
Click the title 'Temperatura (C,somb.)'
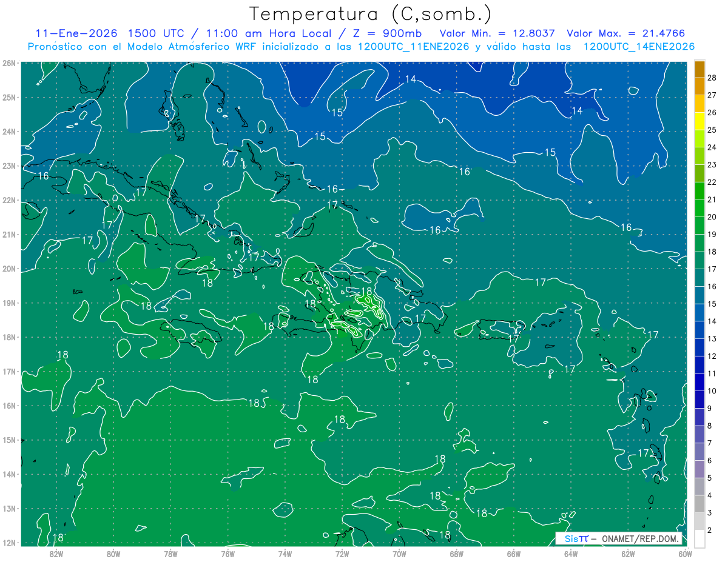click(371, 15)
